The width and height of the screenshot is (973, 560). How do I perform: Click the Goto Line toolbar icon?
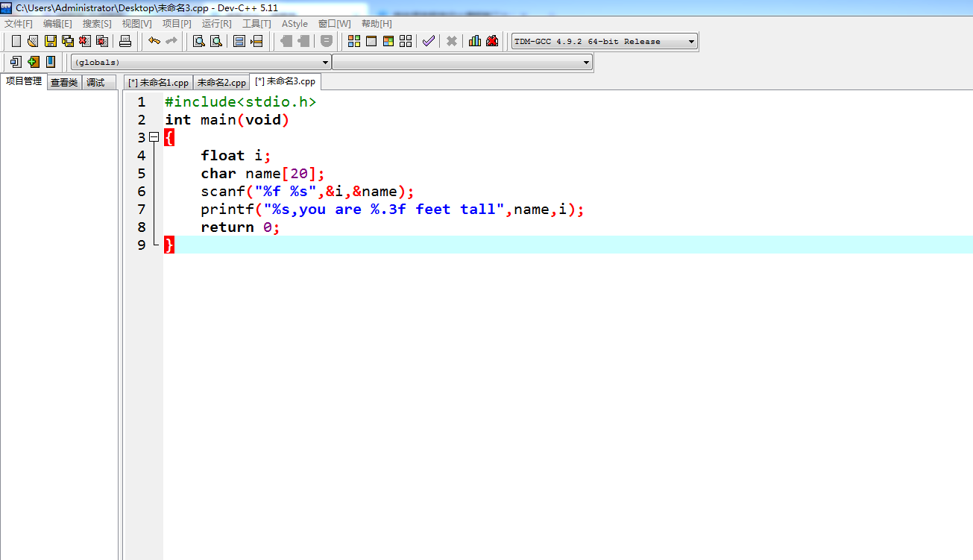(x=256, y=41)
